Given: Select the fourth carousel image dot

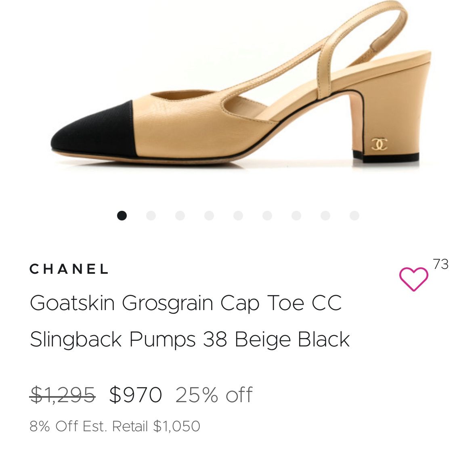Looking at the screenshot, I should coord(209,216).
